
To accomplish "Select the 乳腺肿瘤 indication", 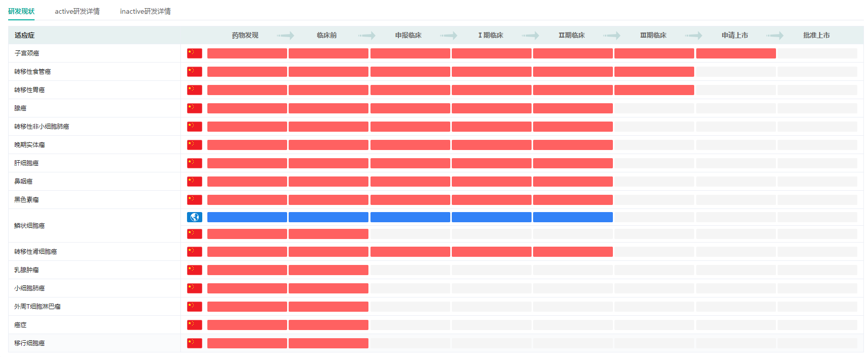I will click(x=26, y=270).
